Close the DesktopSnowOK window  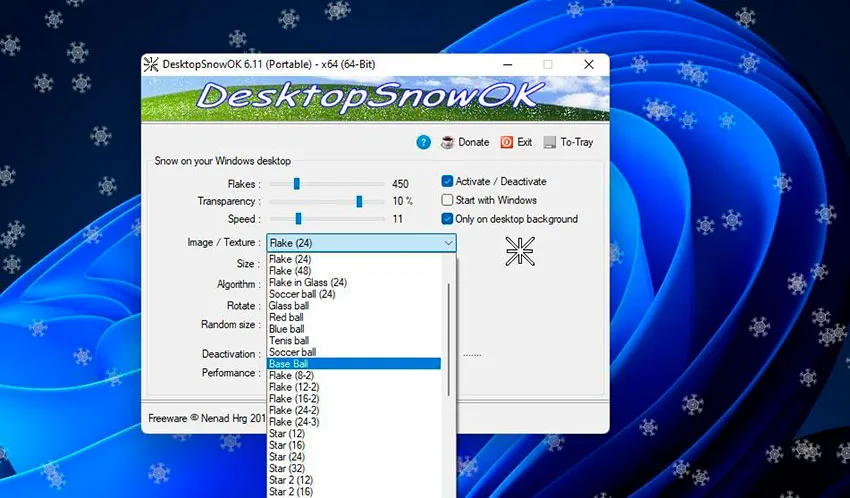(589, 64)
